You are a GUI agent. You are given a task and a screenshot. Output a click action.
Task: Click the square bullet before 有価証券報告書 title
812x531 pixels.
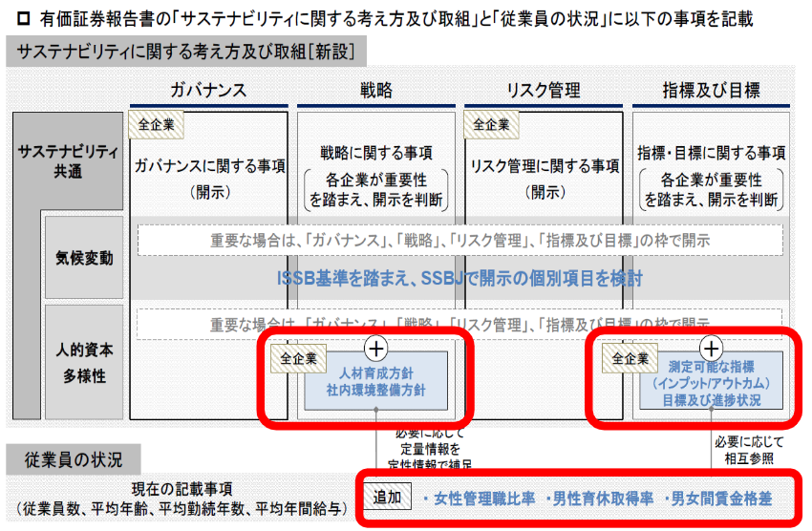pos(12,18)
